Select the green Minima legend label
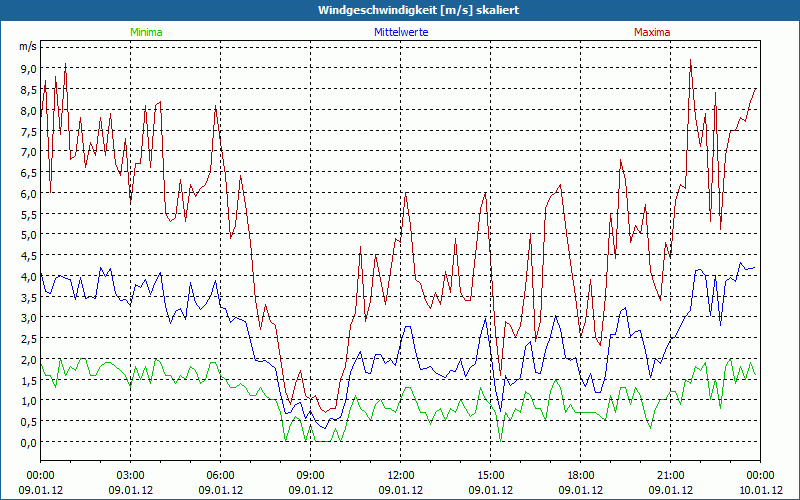This screenshot has width=800, height=500. 146,32
